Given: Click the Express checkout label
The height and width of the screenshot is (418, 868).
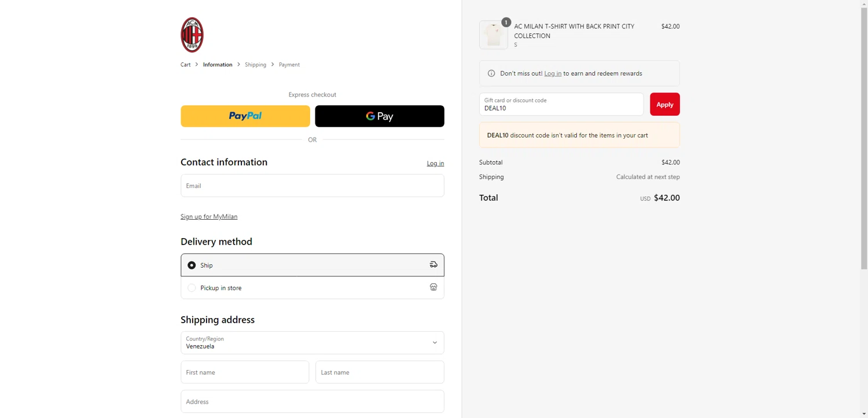Looking at the screenshot, I should 312,95.
